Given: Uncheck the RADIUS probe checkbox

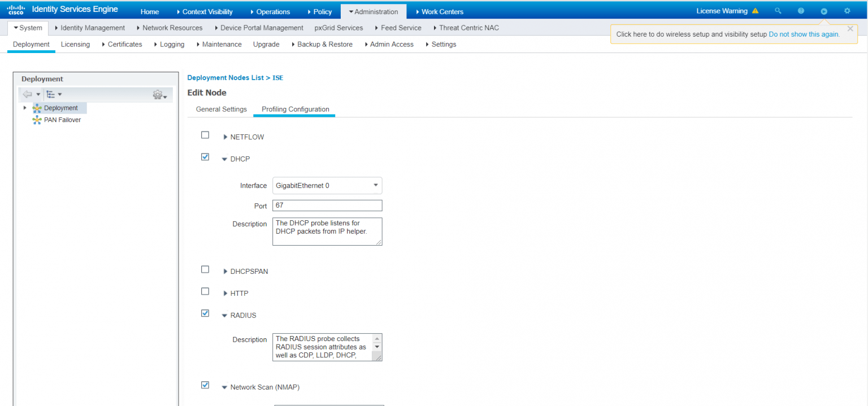Looking at the screenshot, I should coord(205,313).
